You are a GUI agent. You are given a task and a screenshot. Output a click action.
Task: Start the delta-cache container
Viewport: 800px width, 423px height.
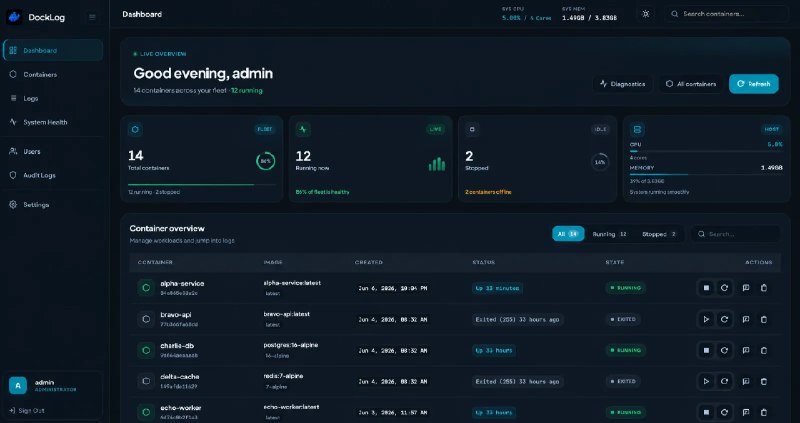tap(707, 381)
